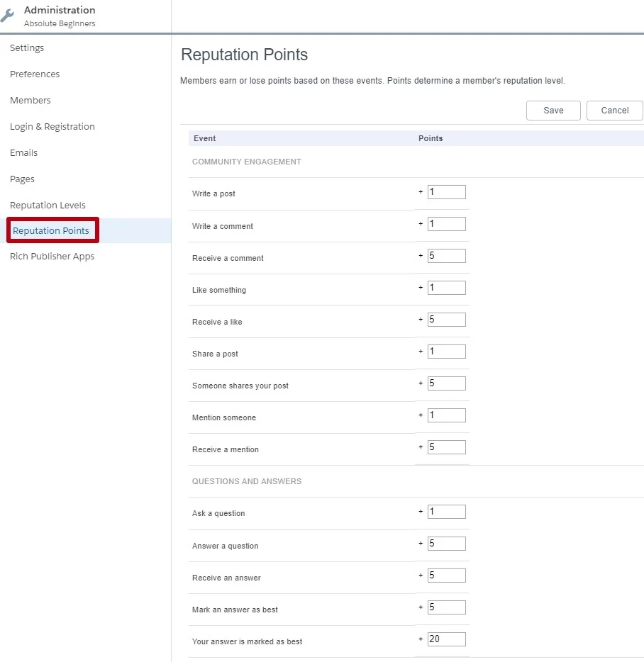Image resolution: width=644 pixels, height=662 pixels.
Task: Click the Administration wrench icon
Action: point(7,16)
